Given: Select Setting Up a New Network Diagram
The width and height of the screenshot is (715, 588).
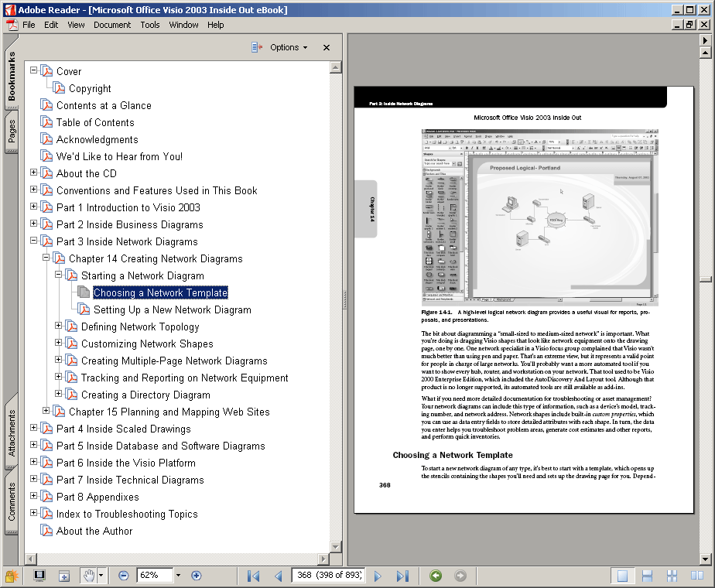Looking at the screenshot, I should tap(173, 310).
